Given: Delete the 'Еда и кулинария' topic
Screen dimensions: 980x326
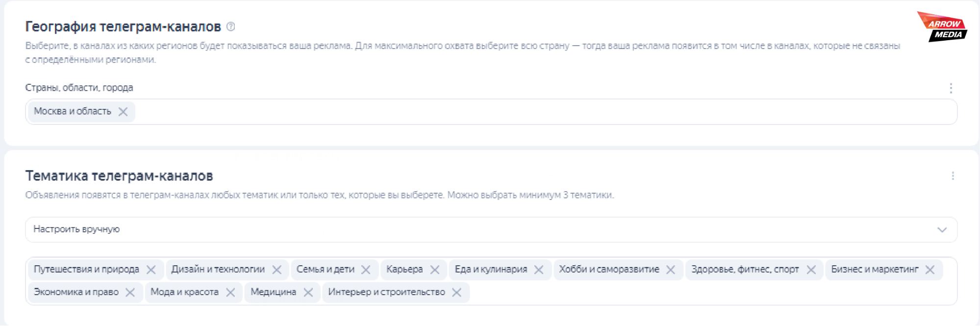Looking at the screenshot, I should pos(539,270).
